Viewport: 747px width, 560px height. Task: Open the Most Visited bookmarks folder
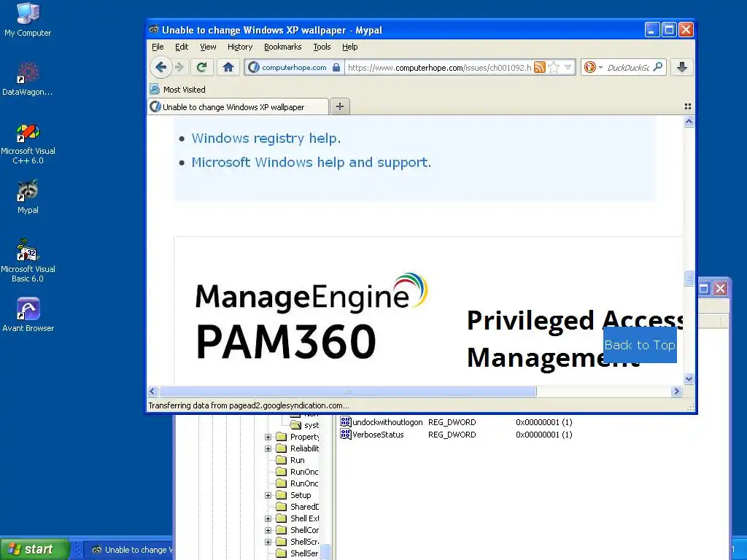click(178, 90)
